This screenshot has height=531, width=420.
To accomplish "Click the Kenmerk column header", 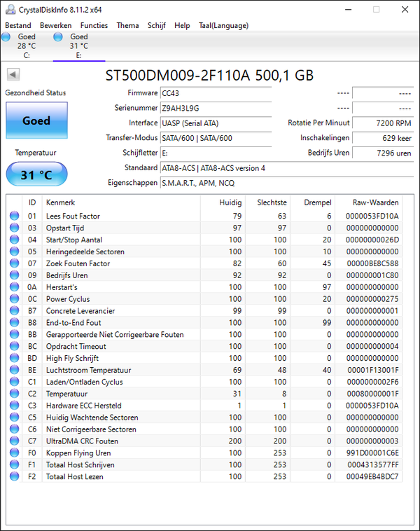I will (60, 202).
